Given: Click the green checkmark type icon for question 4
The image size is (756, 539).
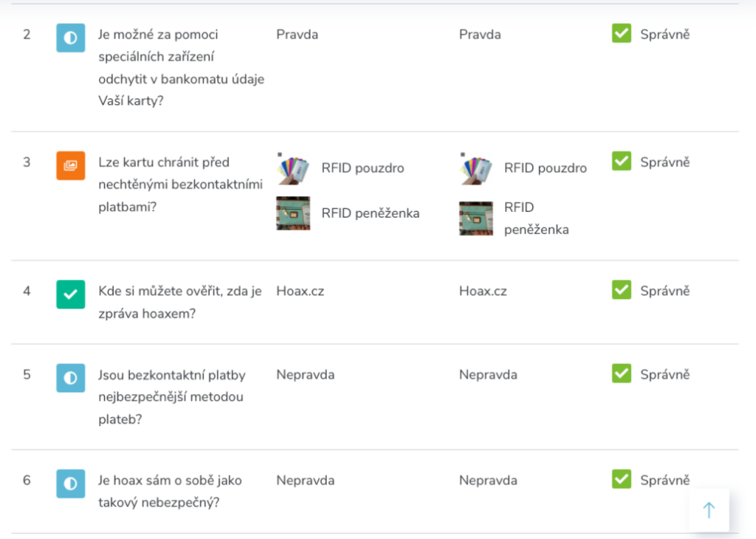Looking at the screenshot, I should point(70,294).
